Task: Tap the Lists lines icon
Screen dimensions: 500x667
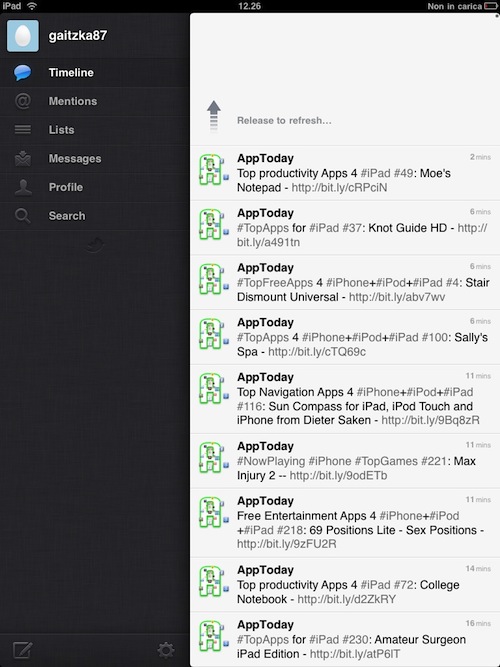Action: [x=23, y=129]
